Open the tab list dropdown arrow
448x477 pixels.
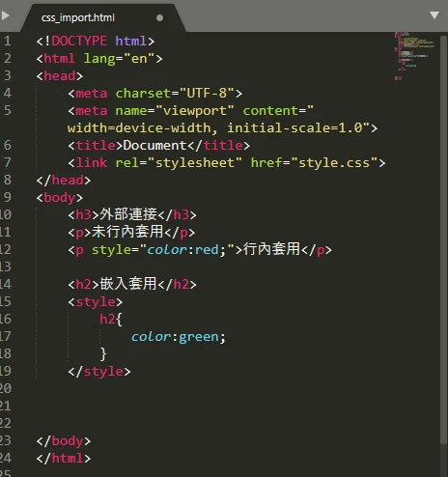point(434,15)
